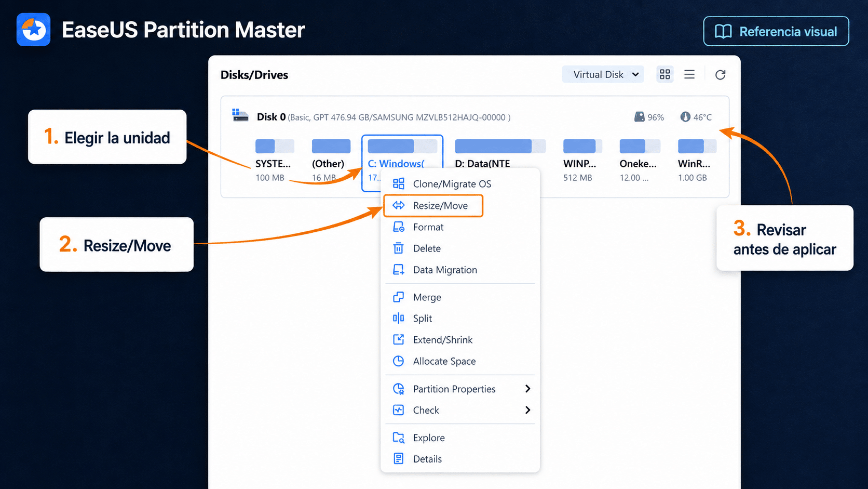Choose Explore from context menu
The image size is (868, 489).
[x=460, y=438]
